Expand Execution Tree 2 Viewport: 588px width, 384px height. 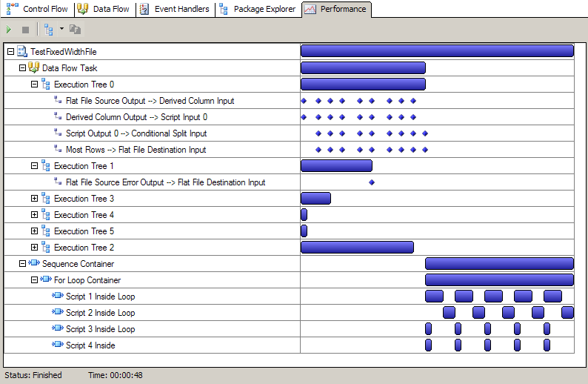(34, 248)
